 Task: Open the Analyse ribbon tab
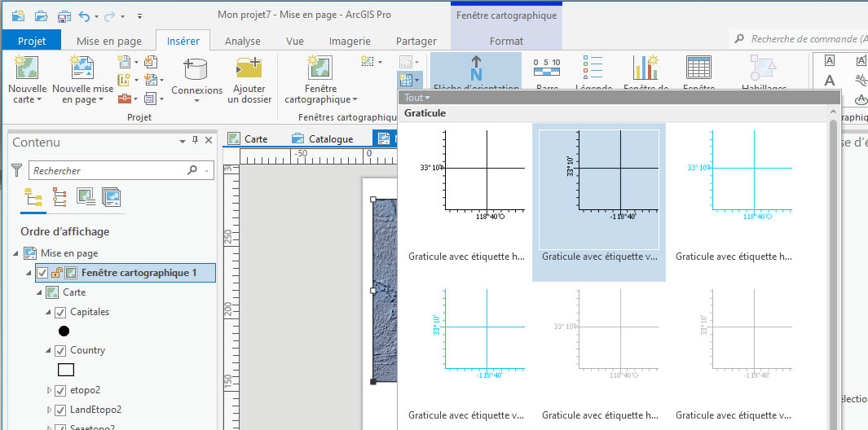242,41
